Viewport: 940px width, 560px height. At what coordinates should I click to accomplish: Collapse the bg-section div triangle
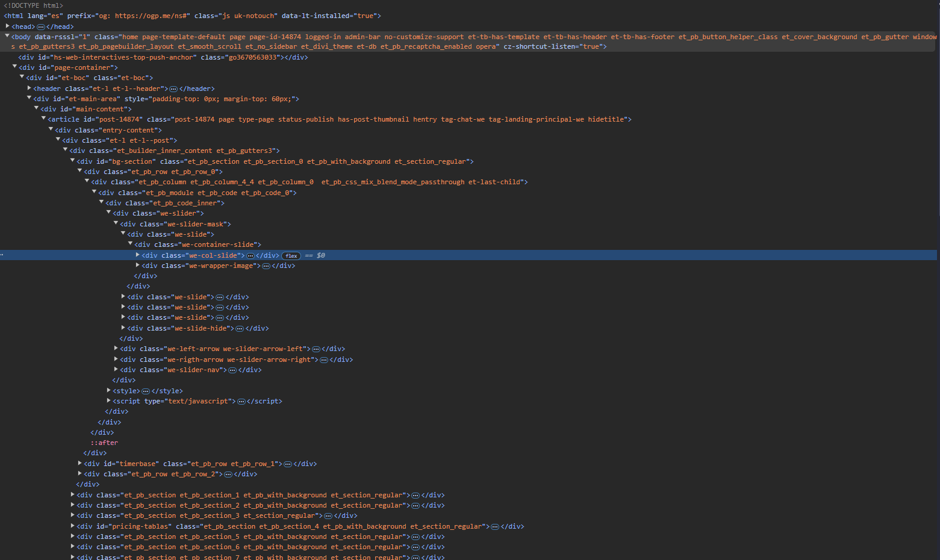(73, 161)
